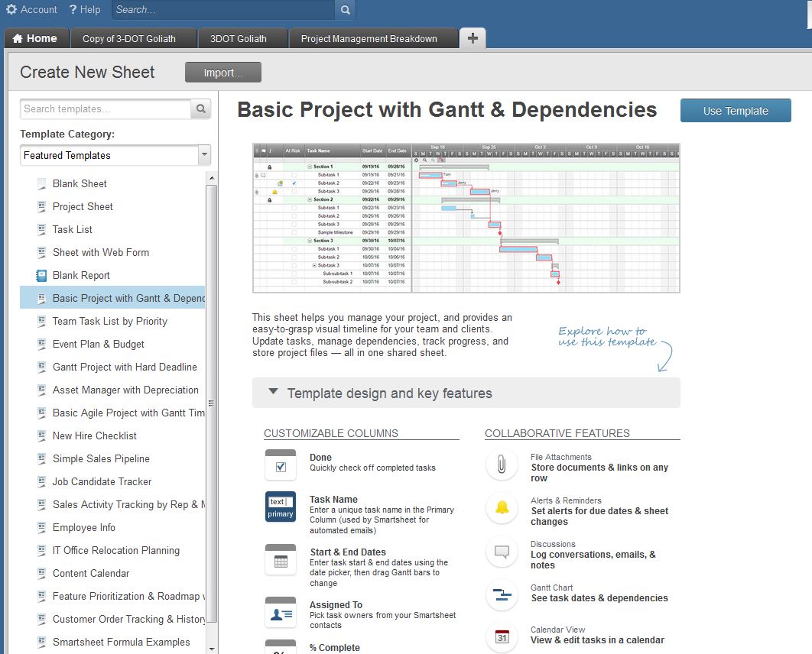Collapse Template design and key features section
Viewport: 812px width, 654px height.
click(466, 393)
